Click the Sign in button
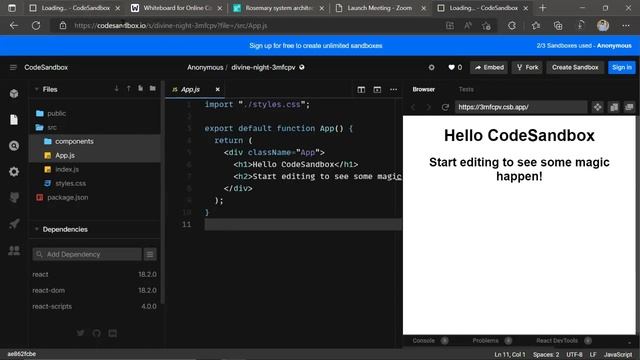Image resolution: width=640 pixels, height=360 pixels. click(x=622, y=67)
